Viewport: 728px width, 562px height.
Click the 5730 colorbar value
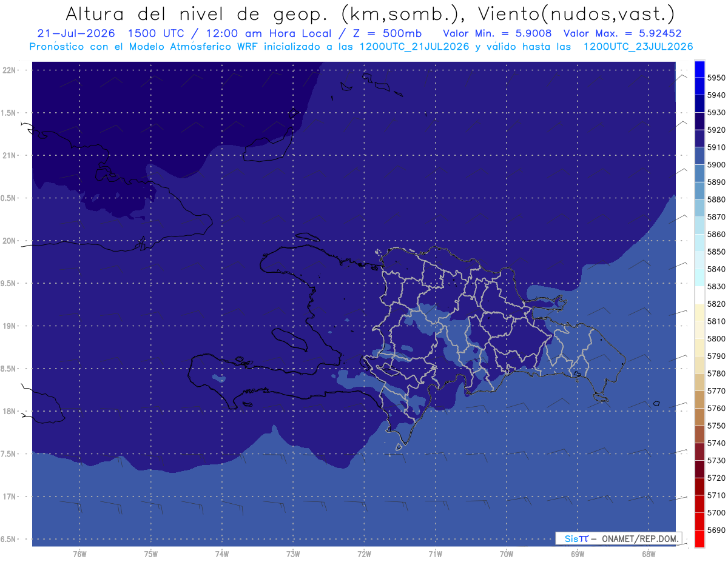pos(716,460)
